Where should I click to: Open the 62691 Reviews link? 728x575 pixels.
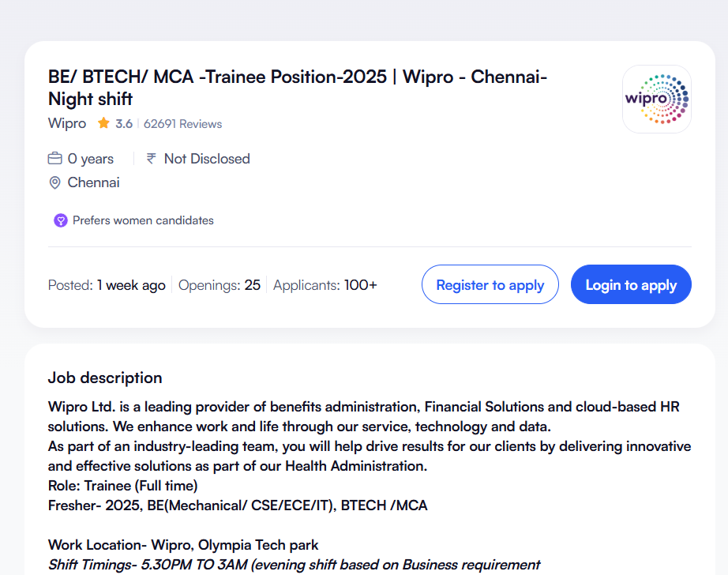point(182,124)
